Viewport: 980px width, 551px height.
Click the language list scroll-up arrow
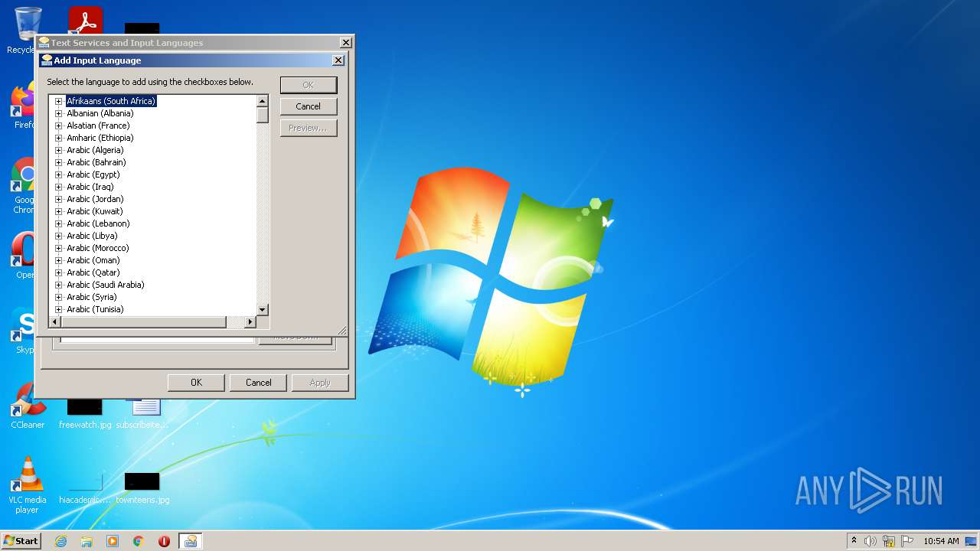point(263,101)
